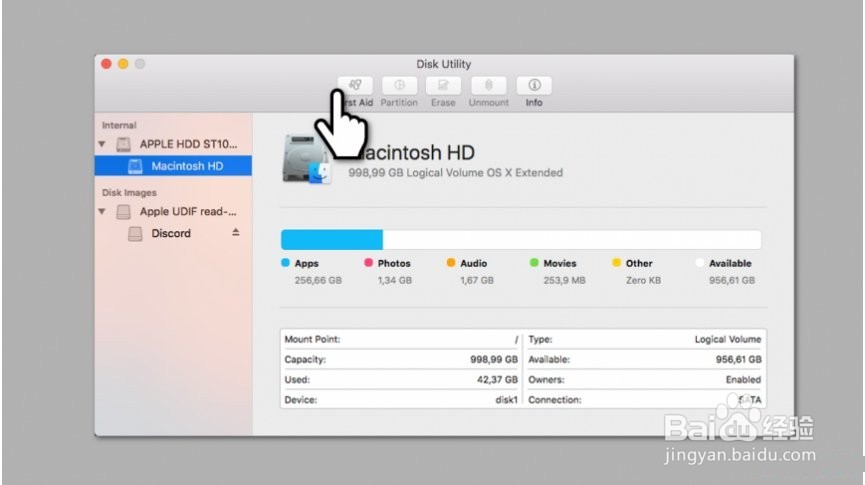Click the Unmount toolbar icon
The image size is (865, 485).
(488, 85)
